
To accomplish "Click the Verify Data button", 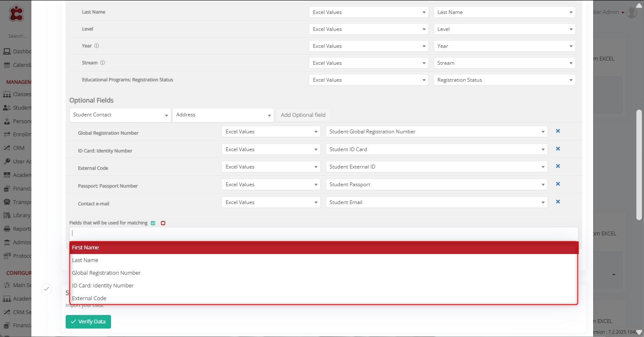I will (x=88, y=322).
